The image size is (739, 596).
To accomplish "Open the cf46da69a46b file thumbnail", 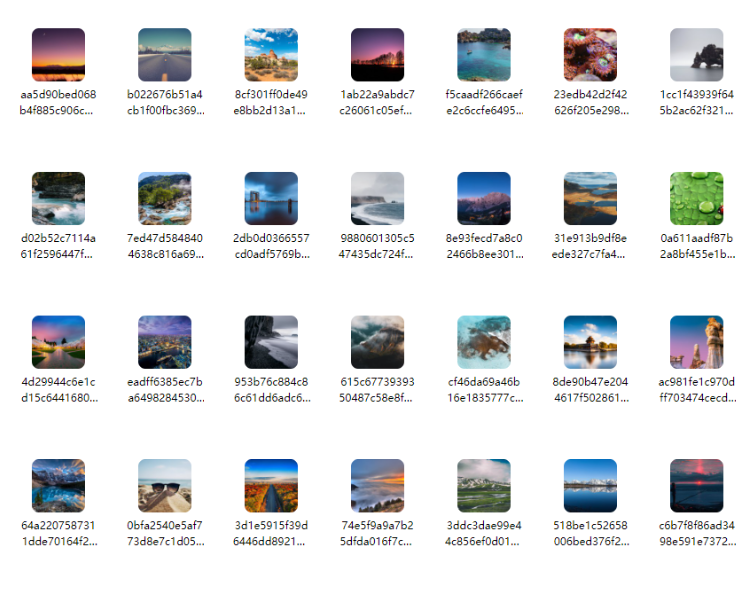I will click(484, 342).
